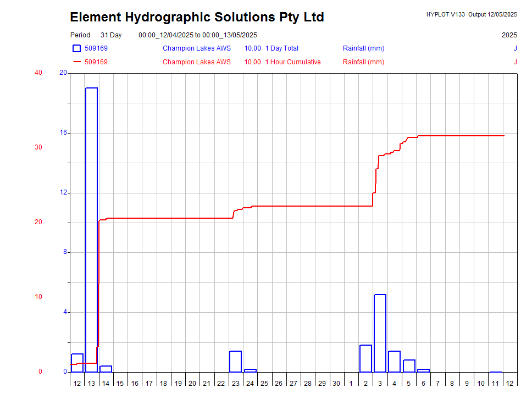The image size is (532, 399).
Task: Click the x-axis day label 15
Action: (120, 383)
